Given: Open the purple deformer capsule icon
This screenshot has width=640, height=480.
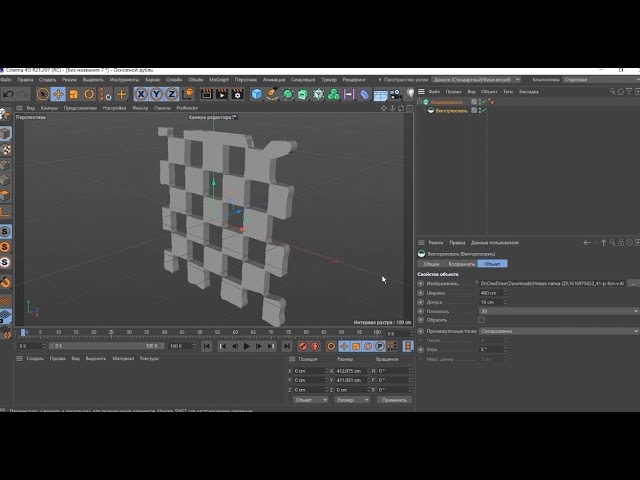Looking at the screenshot, I should pos(364,94).
